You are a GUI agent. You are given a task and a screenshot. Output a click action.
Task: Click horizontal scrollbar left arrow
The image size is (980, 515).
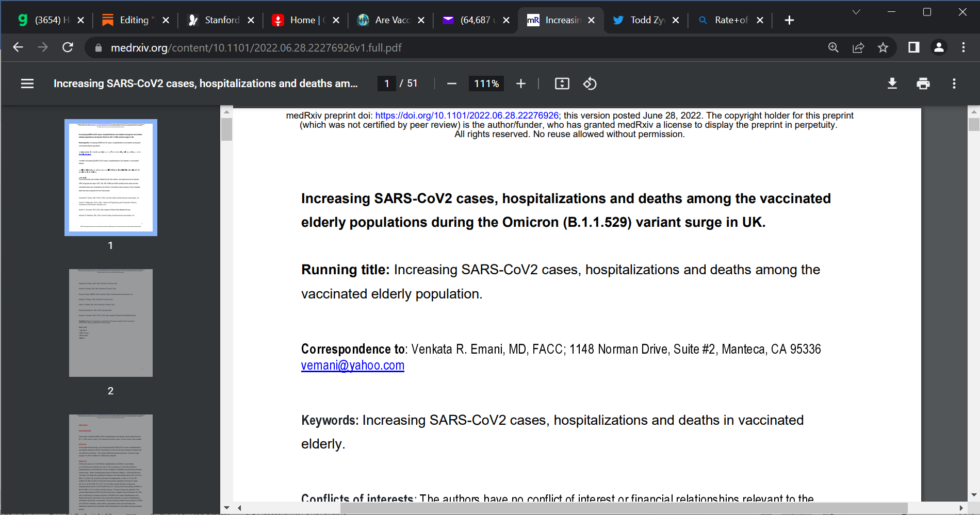click(240, 508)
